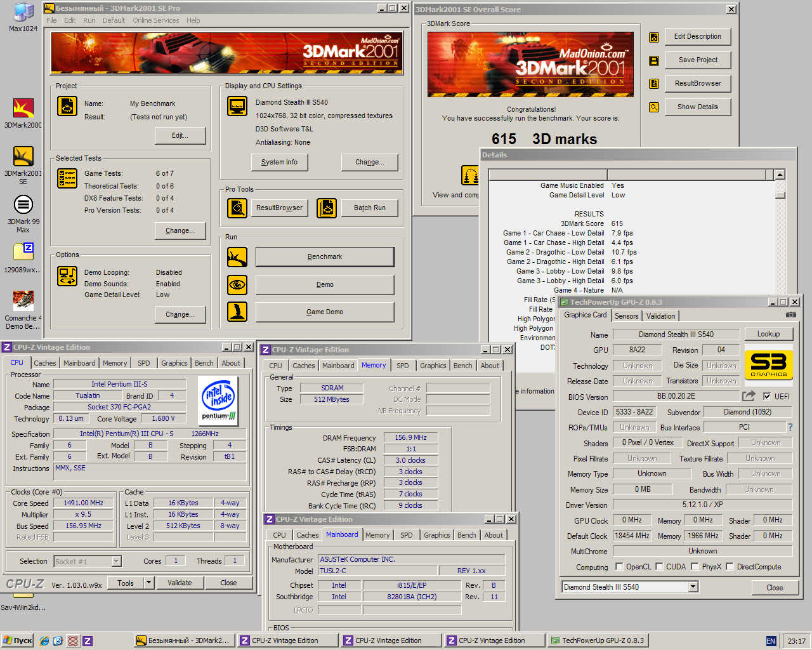Click the Close button in GPU-Z
The width and height of the screenshot is (812, 650).
[775, 588]
